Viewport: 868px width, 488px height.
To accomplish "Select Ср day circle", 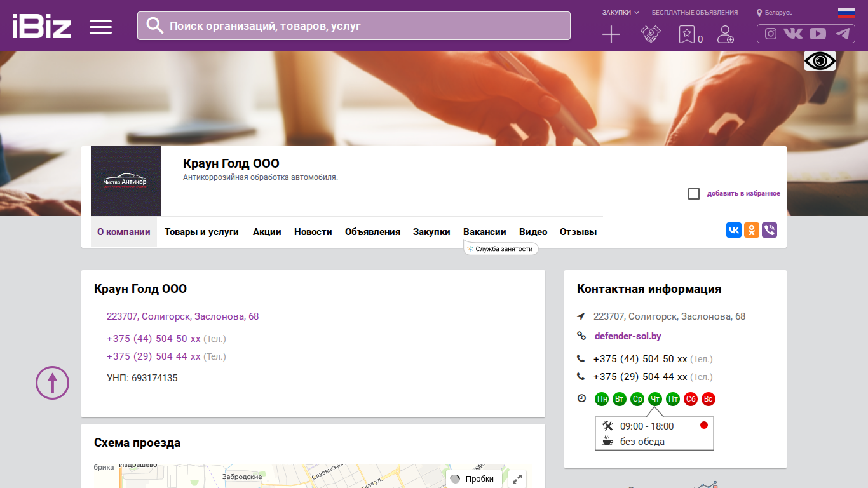I will [637, 399].
